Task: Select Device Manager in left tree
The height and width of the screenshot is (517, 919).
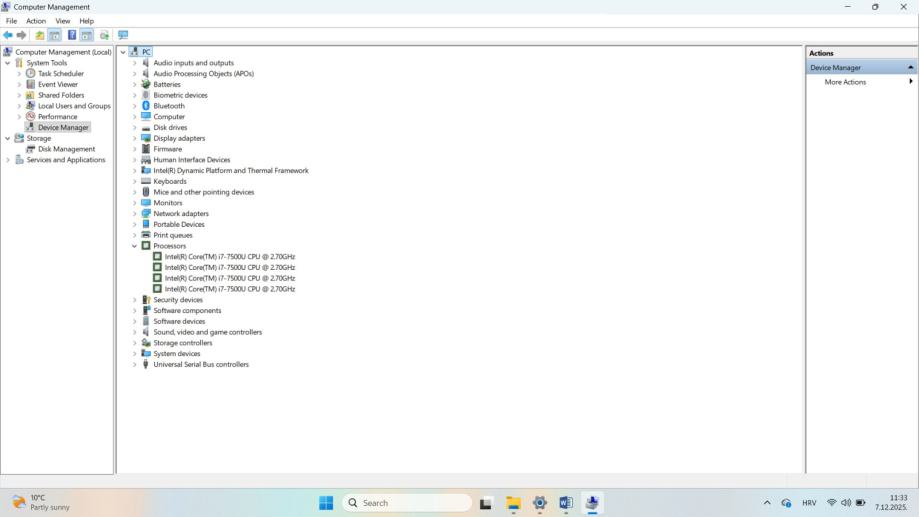Action: (63, 127)
